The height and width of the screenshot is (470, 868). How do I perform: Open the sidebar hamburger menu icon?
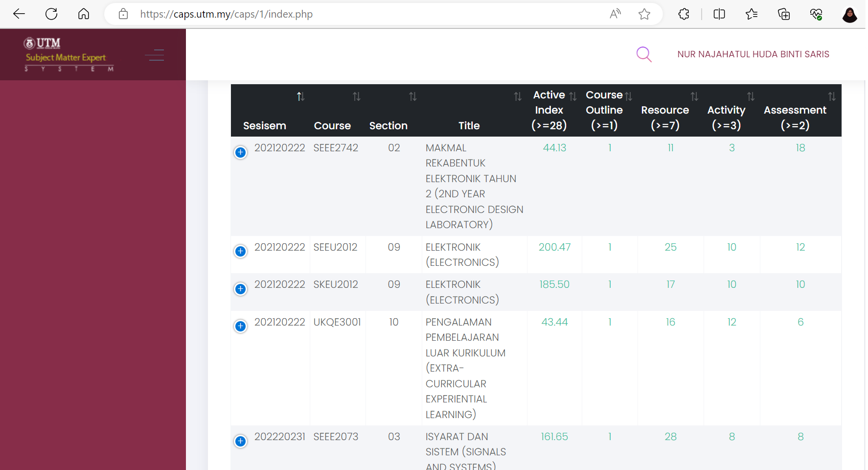click(154, 55)
